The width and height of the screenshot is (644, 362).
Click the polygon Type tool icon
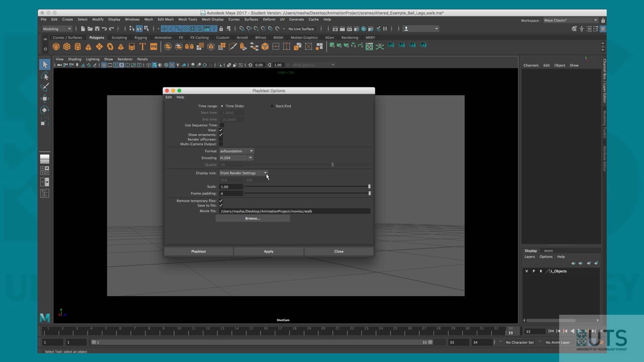pos(143,47)
